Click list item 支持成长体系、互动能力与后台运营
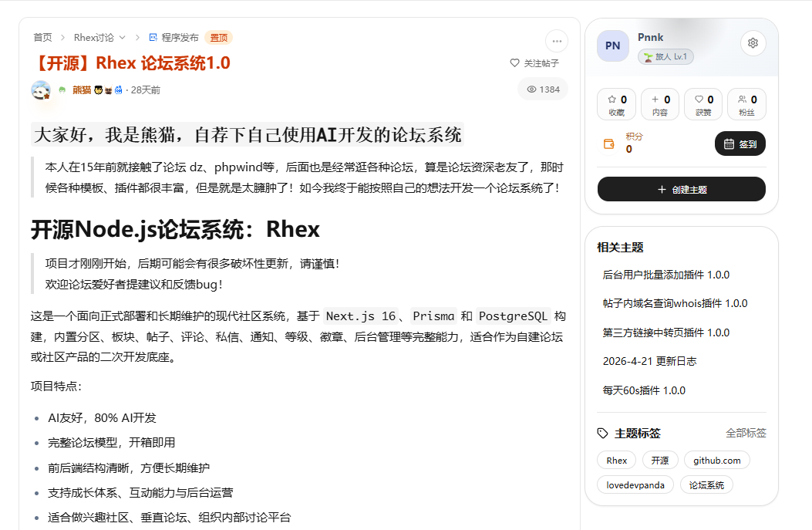The height and width of the screenshot is (530, 812). click(140, 493)
